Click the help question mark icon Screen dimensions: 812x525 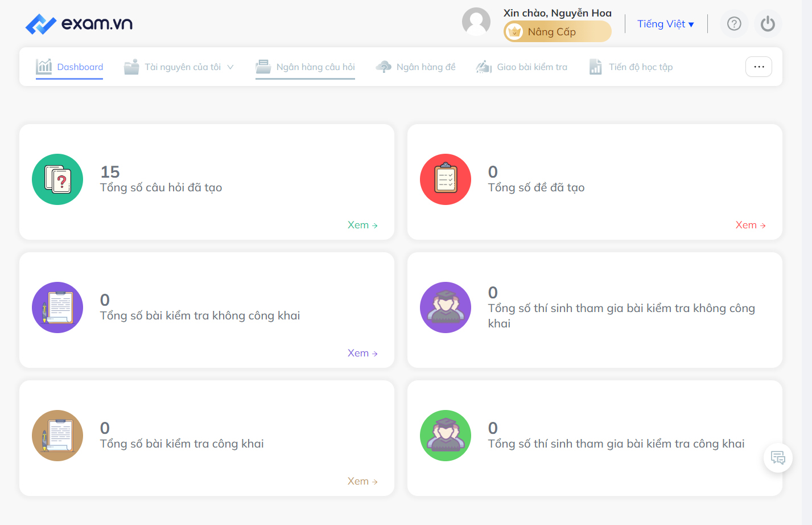tap(734, 24)
